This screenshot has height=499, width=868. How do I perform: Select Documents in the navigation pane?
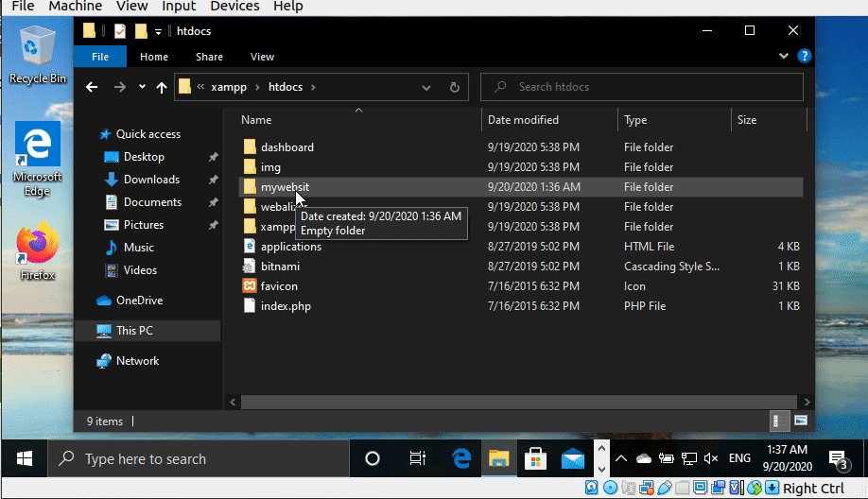[152, 202]
